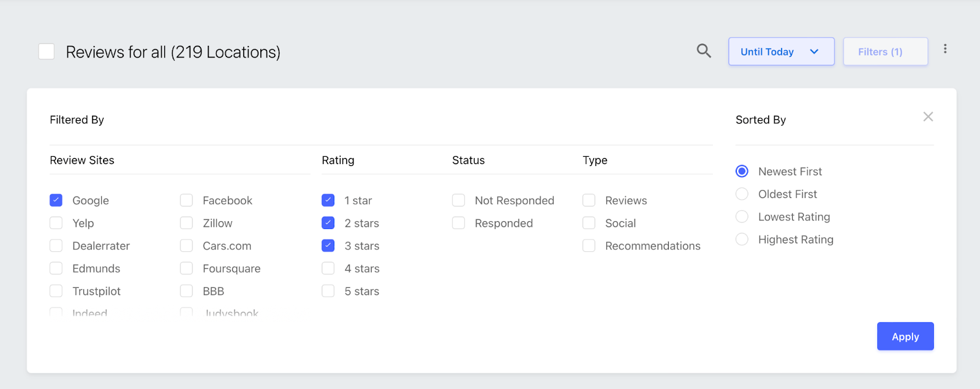Viewport: 980px width, 389px height.
Task: Select the Recommendations type checkbox
Action: tap(589, 246)
